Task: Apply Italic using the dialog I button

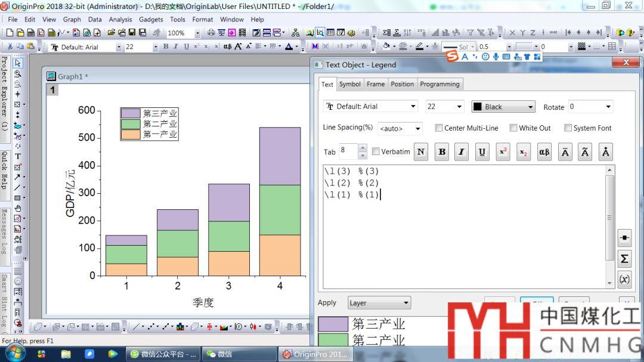Action: (462, 152)
